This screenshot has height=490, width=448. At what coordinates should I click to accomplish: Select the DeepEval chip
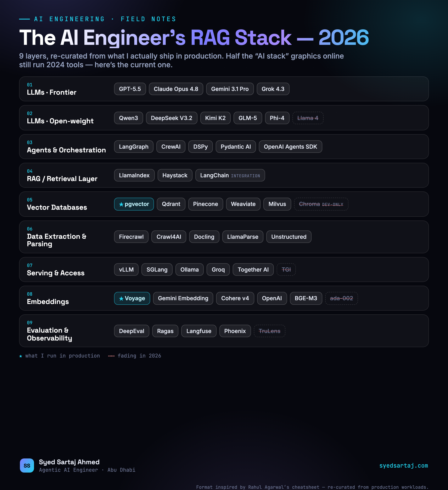(x=132, y=331)
